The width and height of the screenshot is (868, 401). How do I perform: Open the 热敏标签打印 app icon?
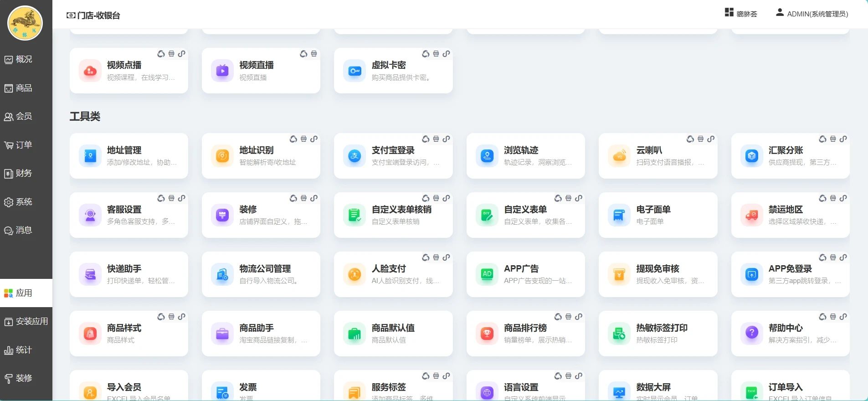pyautogui.click(x=619, y=334)
